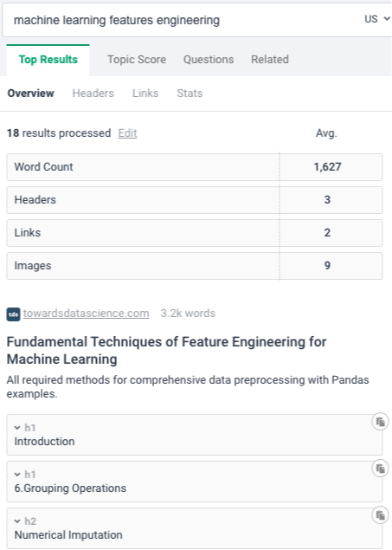Click the keyword search input field

(183, 20)
